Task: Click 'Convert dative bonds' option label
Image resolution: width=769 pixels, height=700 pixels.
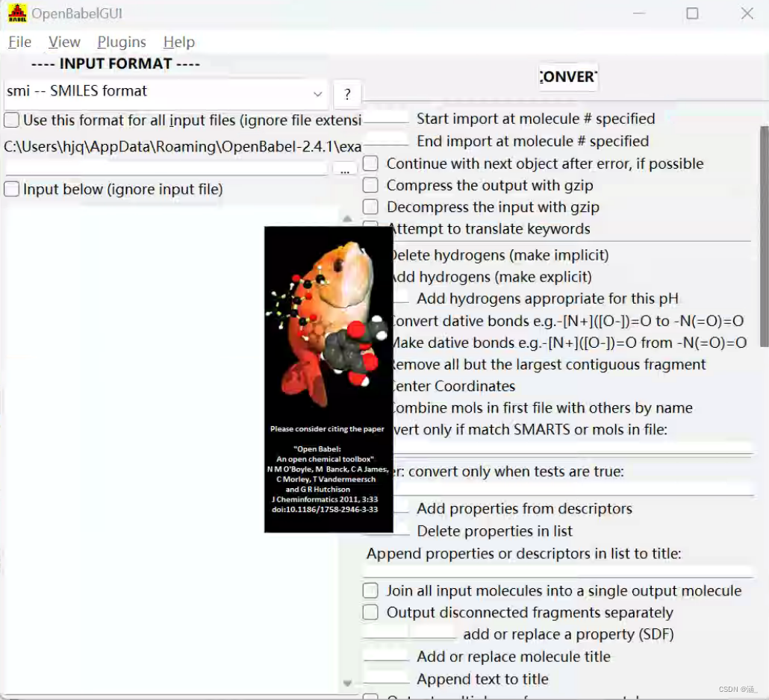Action: (568, 321)
